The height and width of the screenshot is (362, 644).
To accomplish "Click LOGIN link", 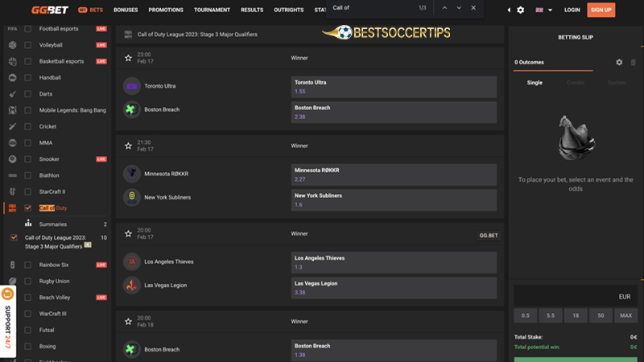I will pos(572,10).
